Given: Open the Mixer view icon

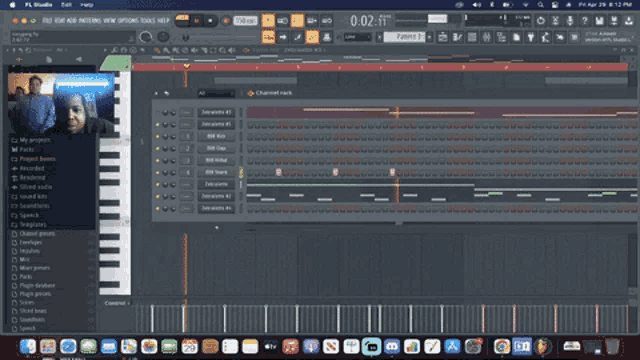Looking at the screenshot, I should click(x=487, y=37).
